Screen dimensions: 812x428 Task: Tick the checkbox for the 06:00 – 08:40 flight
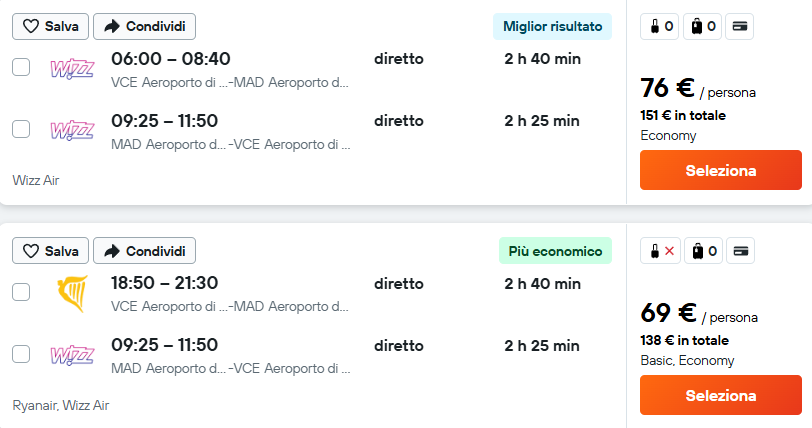[x=21, y=67]
